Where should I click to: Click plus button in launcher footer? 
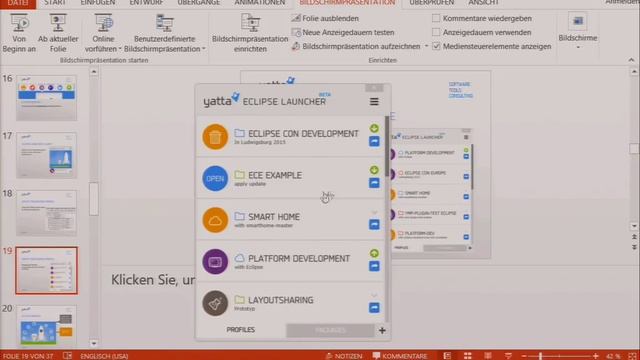382,330
